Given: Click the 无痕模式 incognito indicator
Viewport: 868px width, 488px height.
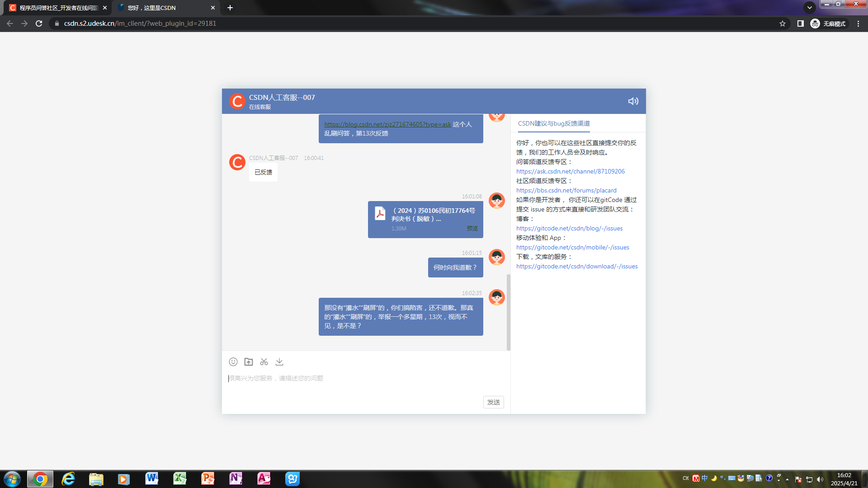Looking at the screenshot, I should click(x=828, y=23).
